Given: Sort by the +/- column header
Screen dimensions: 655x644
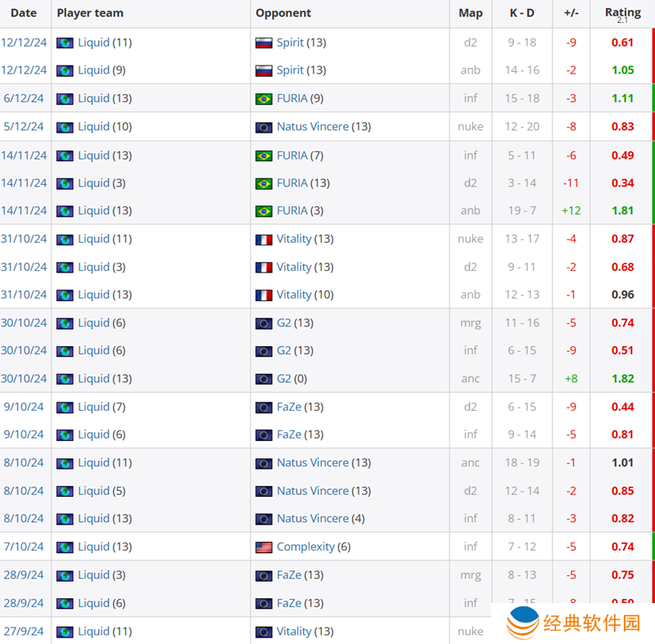Looking at the screenshot, I should pos(571,13).
